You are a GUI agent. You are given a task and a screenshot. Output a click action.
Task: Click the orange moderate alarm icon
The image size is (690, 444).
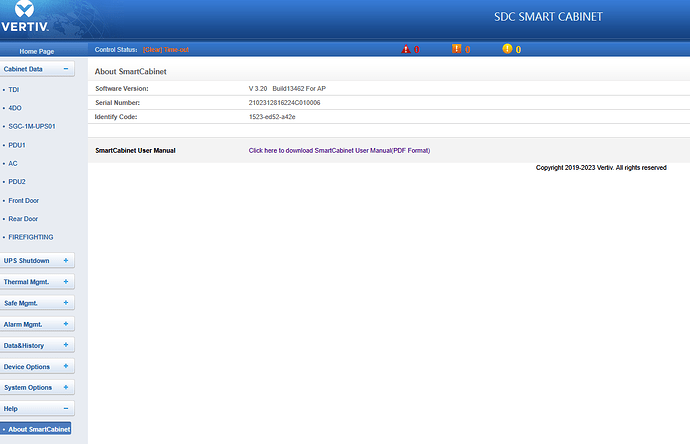[x=456, y=49]
